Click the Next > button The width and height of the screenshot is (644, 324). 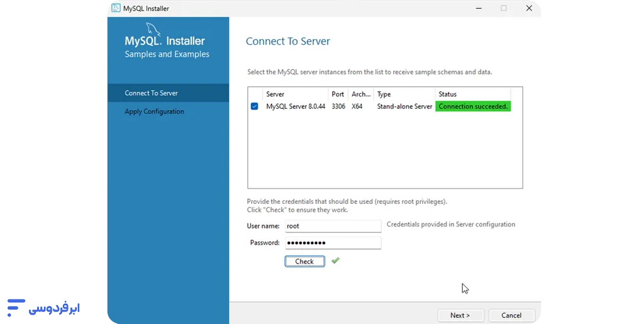[460, 315]
